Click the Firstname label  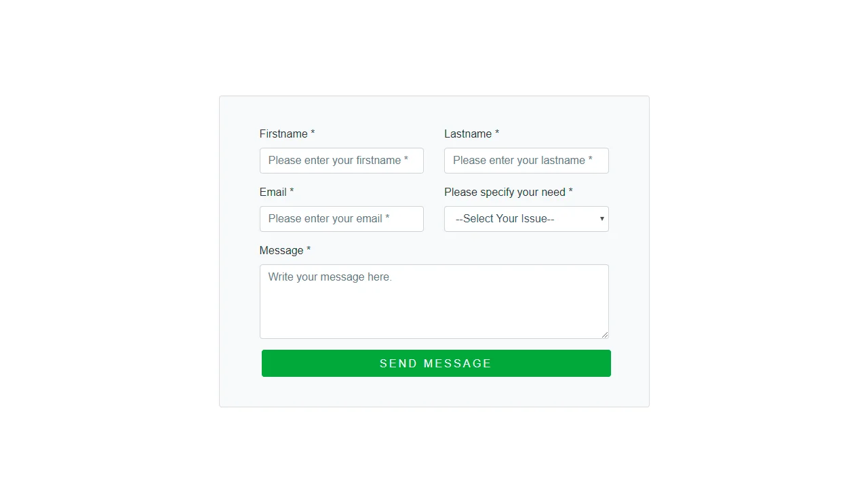281,134
